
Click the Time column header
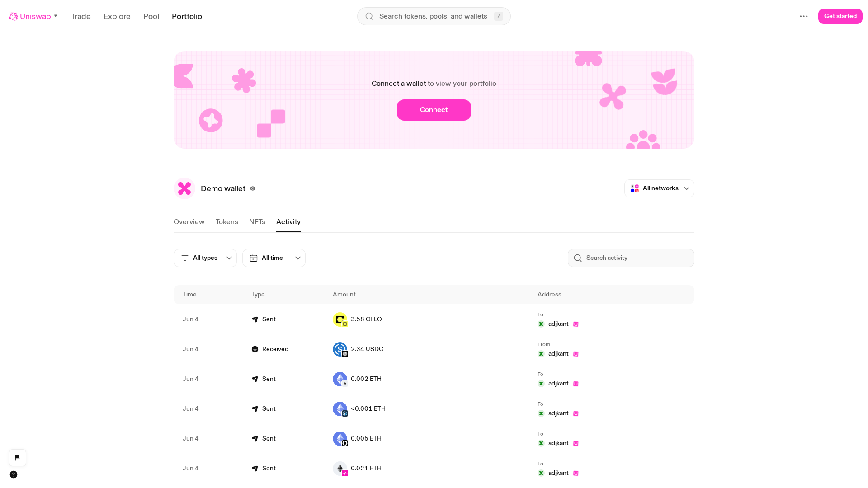pyautogui.click(x=189, y=295)
